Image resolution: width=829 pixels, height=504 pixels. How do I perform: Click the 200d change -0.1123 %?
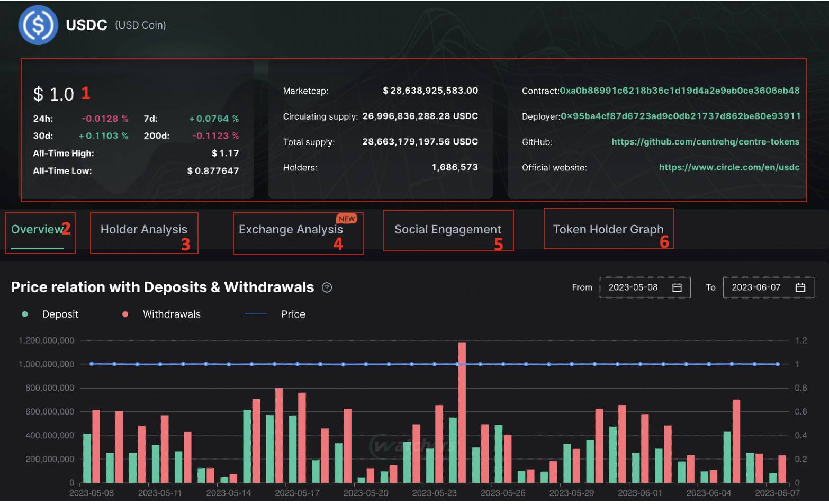point(215,136)
